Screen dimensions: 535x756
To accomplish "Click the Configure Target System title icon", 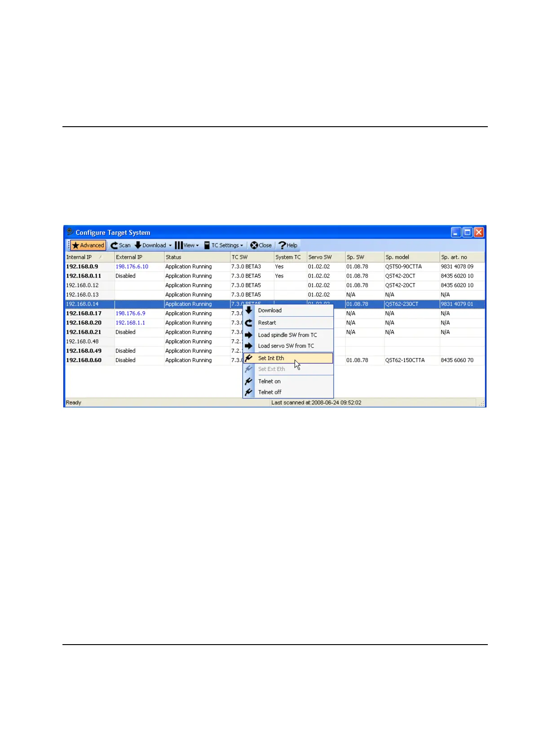I will (x=70, y=232).
